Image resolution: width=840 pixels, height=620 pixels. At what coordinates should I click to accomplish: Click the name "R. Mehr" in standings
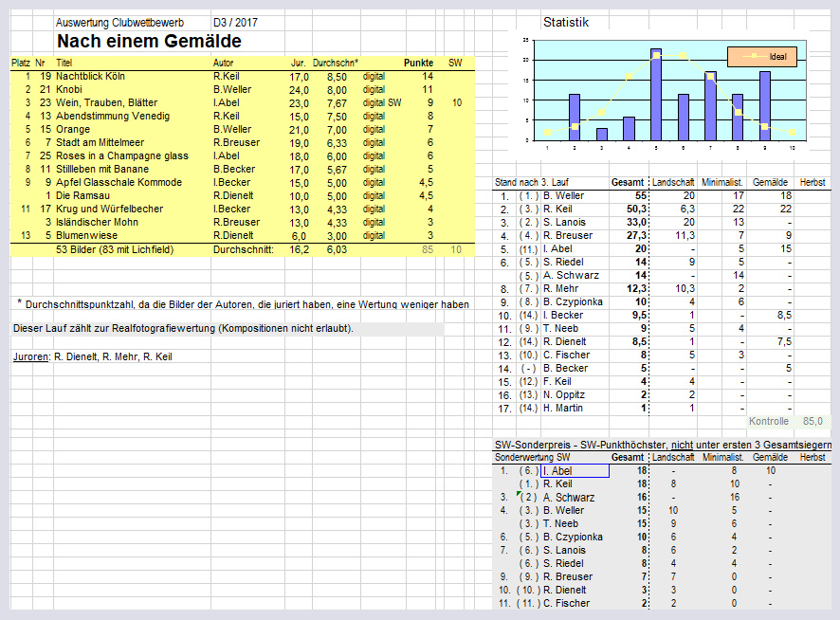pyautogui.click(x=561, y=289)
